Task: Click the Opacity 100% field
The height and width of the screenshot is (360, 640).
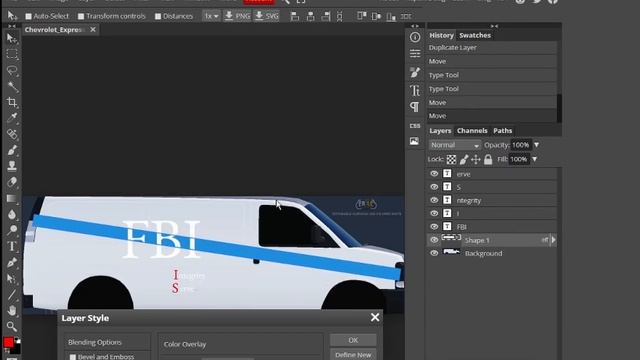Action: (520, 145)
